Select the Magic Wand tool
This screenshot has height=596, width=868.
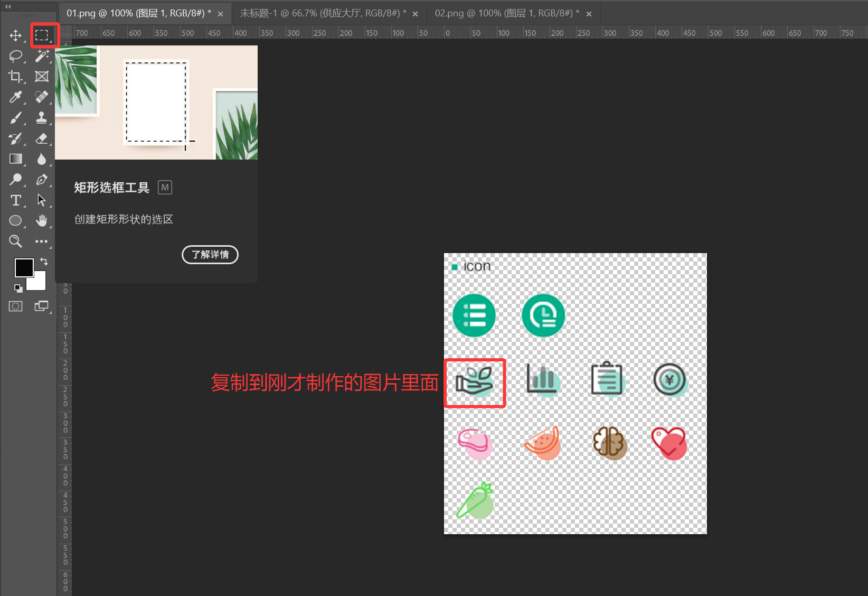[x=42, y=56]
